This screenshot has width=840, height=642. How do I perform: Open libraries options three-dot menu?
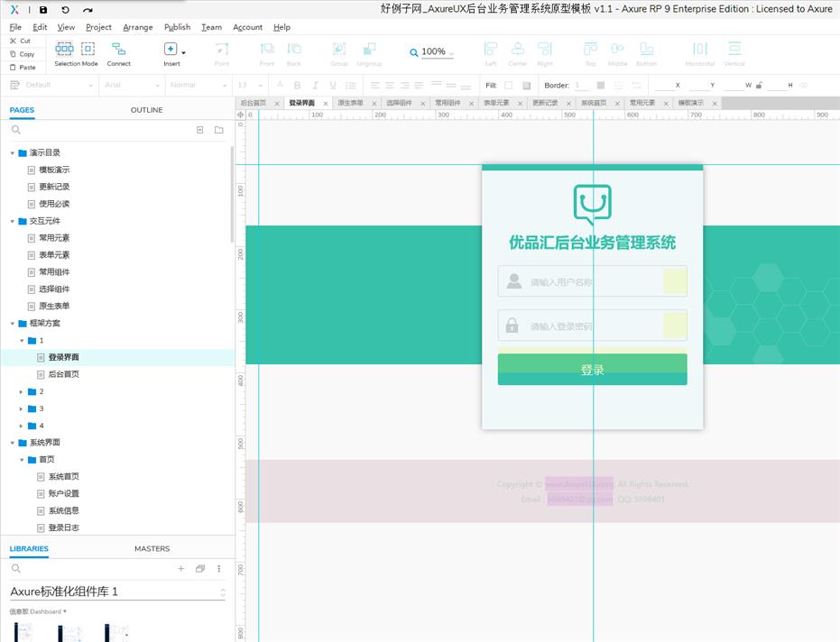(218, 569)
